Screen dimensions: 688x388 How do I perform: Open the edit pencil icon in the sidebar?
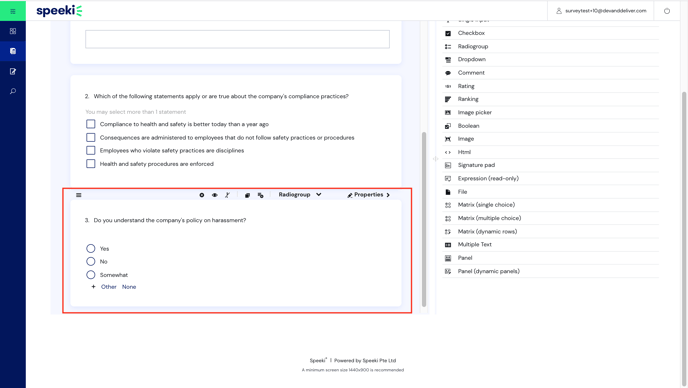pos(13,71)
